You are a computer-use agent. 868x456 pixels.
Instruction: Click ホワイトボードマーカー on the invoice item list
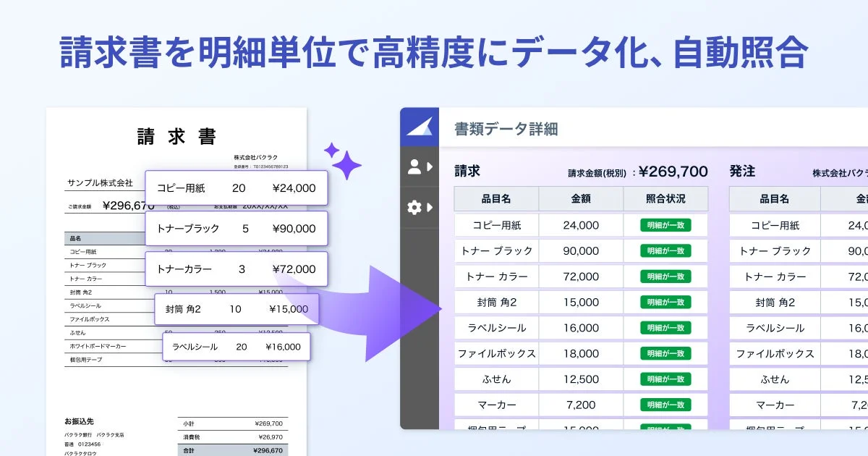(x=98, y=346)
